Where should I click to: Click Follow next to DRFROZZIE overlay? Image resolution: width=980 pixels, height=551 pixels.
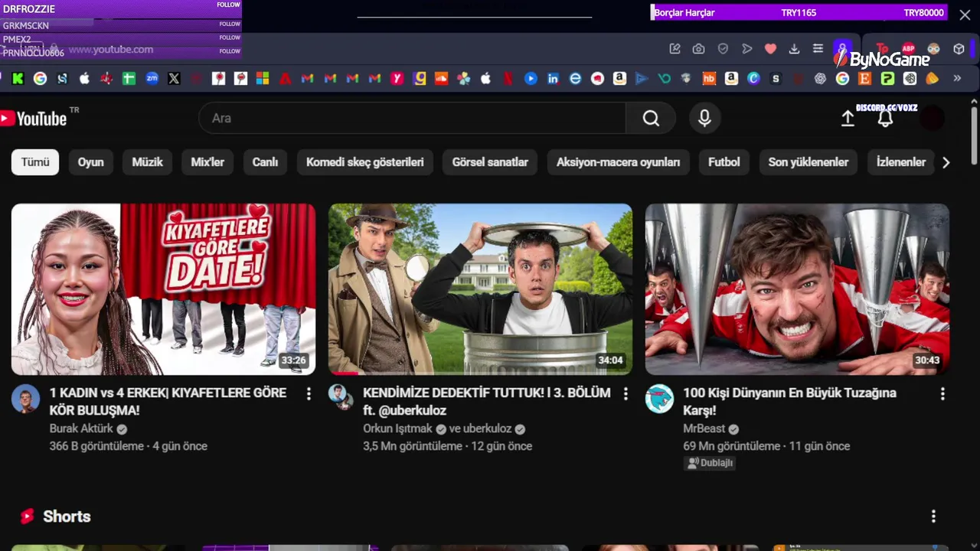[x=228, y=5]
